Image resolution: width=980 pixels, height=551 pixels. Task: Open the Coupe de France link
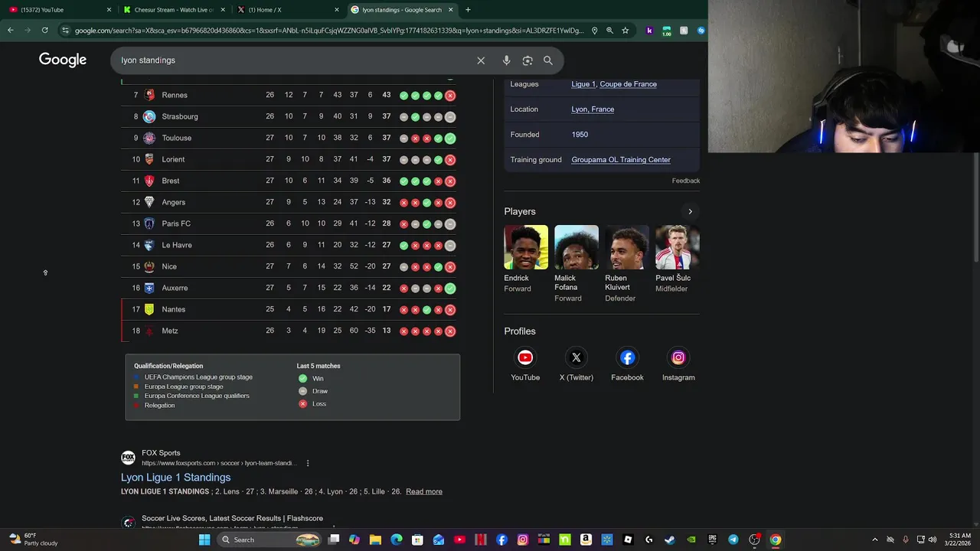pos(628,84)
